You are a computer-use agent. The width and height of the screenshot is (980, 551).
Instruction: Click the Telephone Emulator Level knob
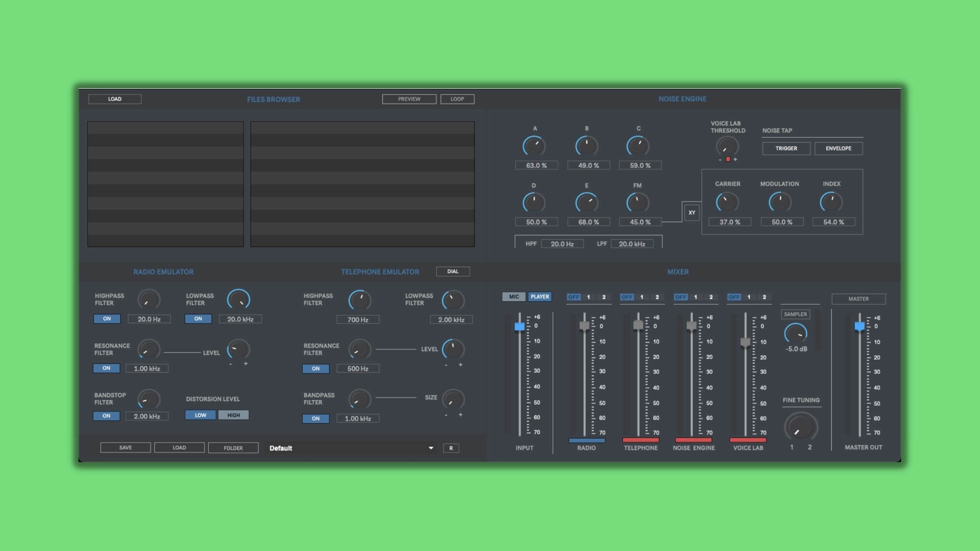[x=453, y=349]
